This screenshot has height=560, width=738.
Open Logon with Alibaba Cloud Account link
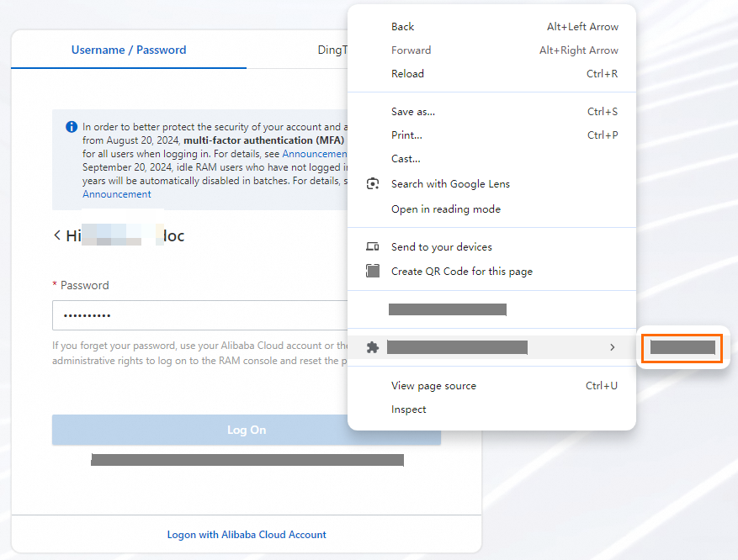click(x=247, y=535)
